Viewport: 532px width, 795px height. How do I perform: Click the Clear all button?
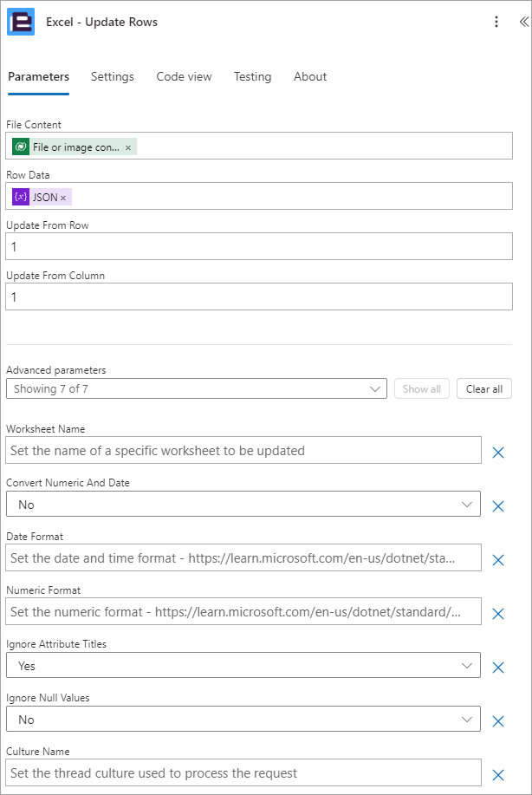(x=483, y=389)
